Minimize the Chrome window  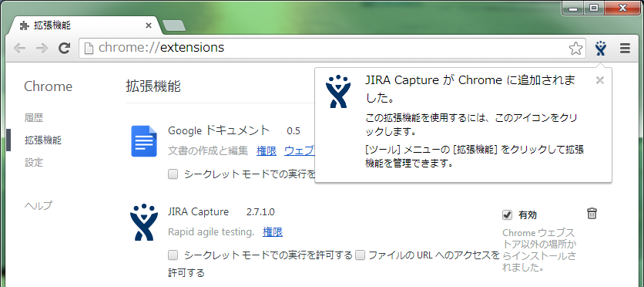[x=573, y=8]
